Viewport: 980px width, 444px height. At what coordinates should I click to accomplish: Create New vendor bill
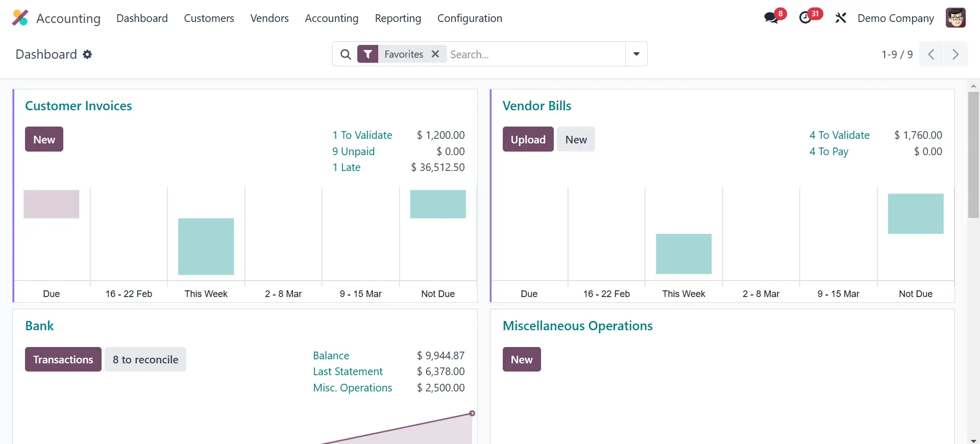click(576, 139)
